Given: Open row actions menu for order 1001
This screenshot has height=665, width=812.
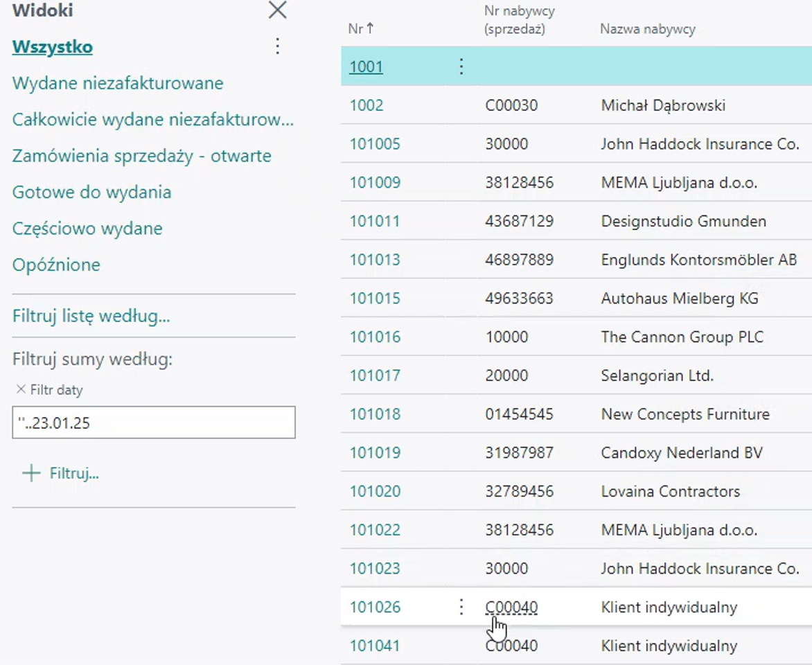Looking at the screenshot, I should [461, 66].
